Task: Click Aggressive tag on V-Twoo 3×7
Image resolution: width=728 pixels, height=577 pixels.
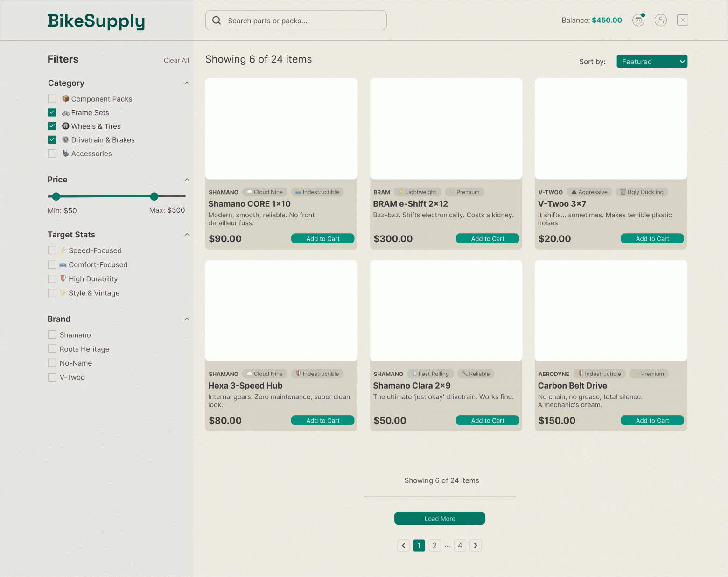Action: (589, 192)
